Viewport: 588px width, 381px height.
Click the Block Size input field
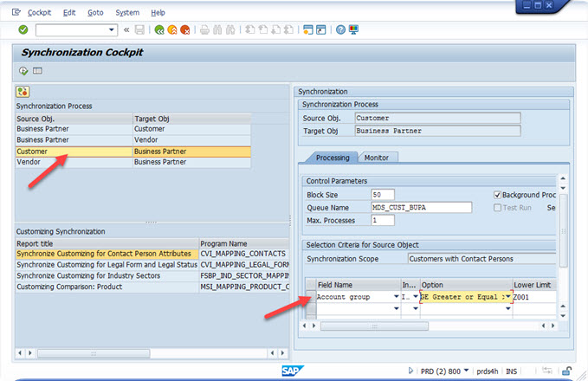click(x=383, y=195)
